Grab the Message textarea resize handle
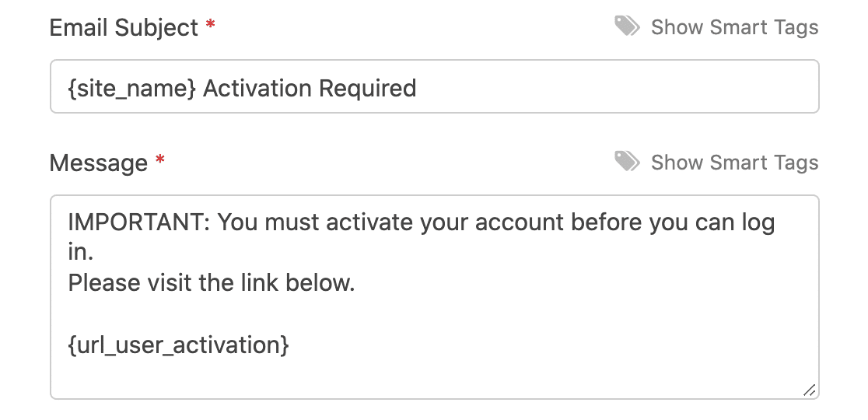 809,390
